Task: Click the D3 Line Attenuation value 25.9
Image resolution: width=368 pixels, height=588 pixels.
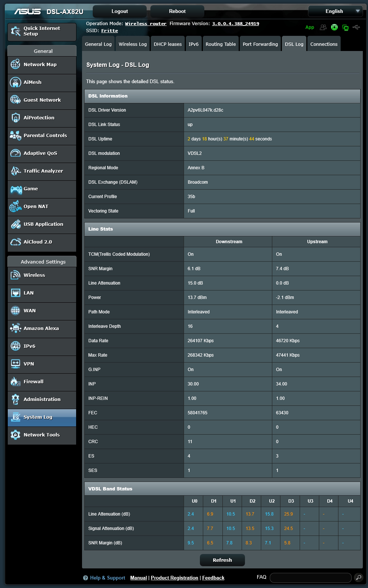Action: 289,514
